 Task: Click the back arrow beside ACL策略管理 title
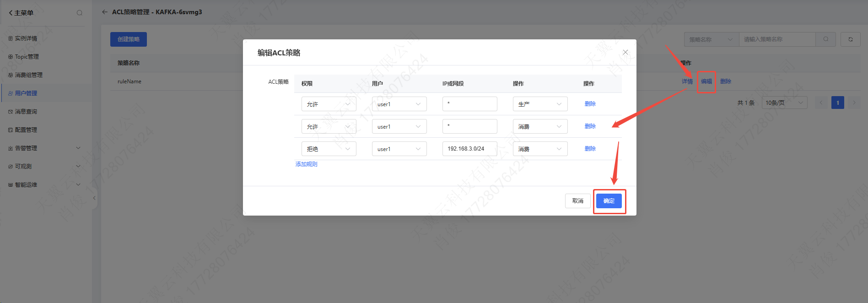[105, 12]
